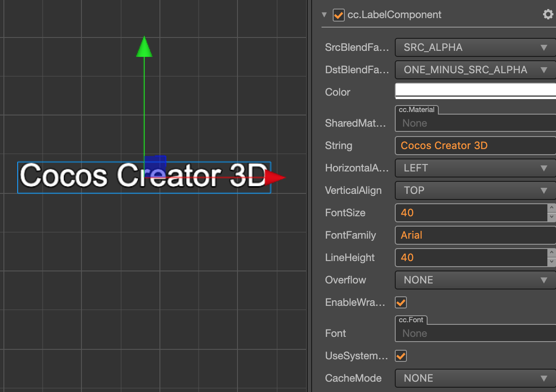Toggle the EnableWrapText checkbox
The width and height of the screenshot is (556, 392).
401,302
